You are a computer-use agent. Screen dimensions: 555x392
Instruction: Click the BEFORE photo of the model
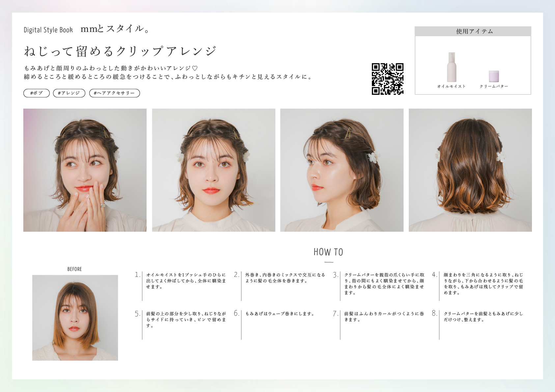coord(75,318)
